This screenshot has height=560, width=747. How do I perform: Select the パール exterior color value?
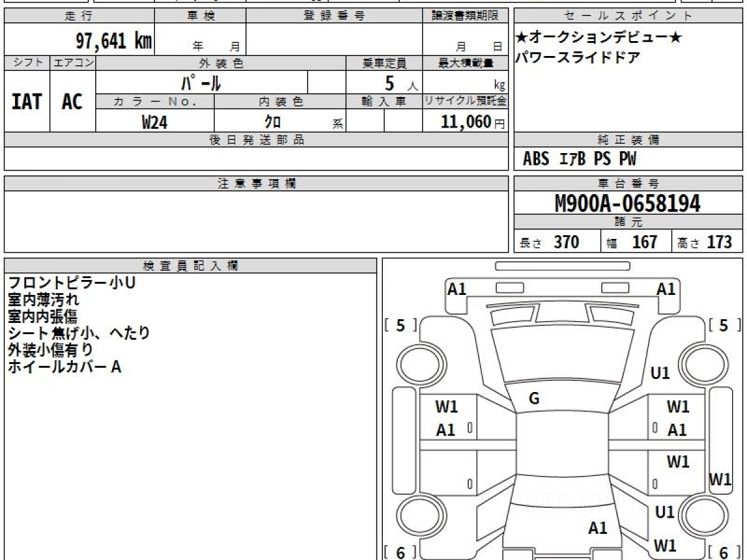(x=201, y=82)
